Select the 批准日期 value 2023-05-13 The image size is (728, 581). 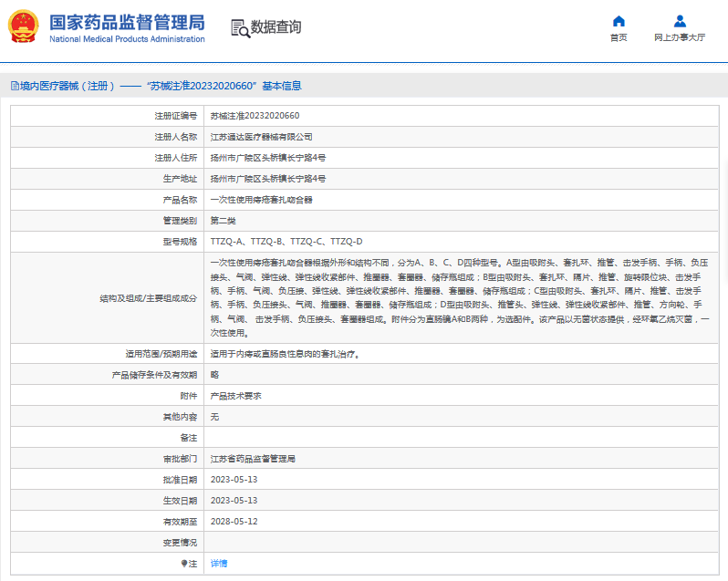click(x=234, y=480)
